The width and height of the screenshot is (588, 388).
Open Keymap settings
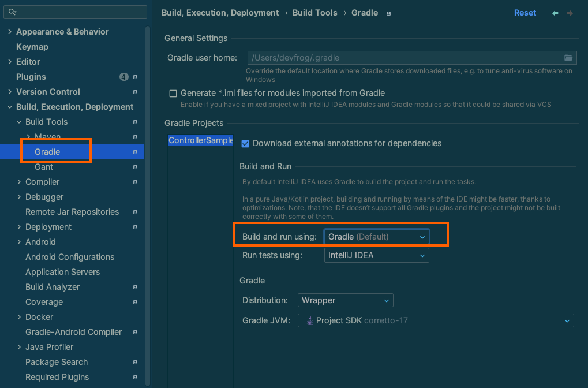pos(32,47)
